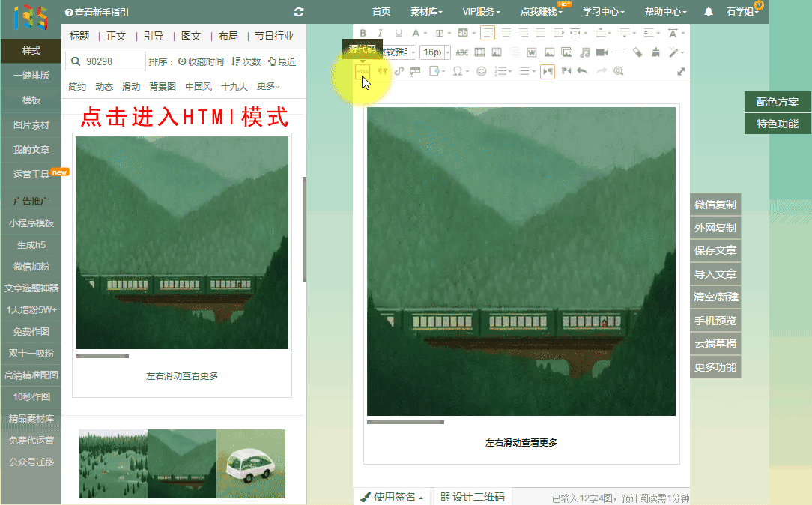Toggle bold formatting
Image resolution: width=812 pixels, height=505 pixels.
[x=363, y=33]
